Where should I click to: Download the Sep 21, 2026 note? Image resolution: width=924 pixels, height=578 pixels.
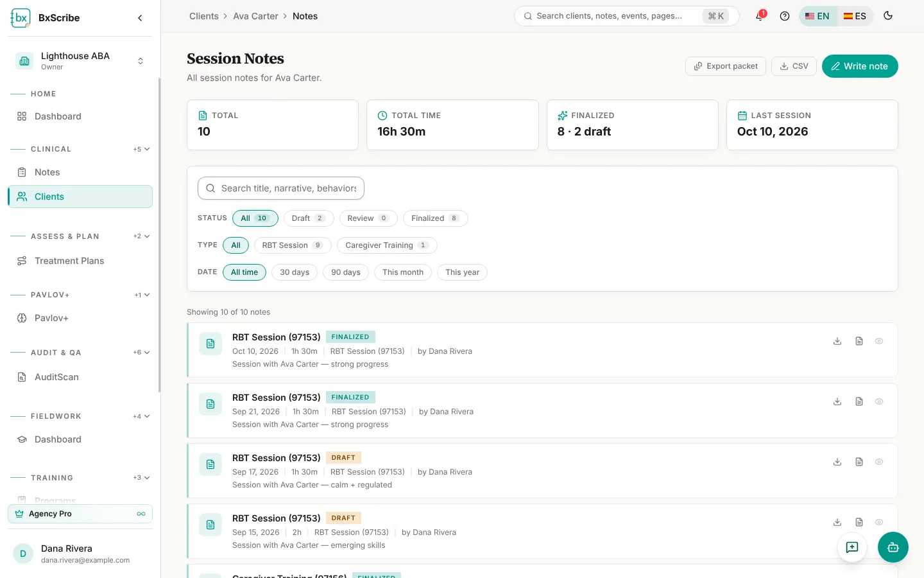tap(837, 401)
